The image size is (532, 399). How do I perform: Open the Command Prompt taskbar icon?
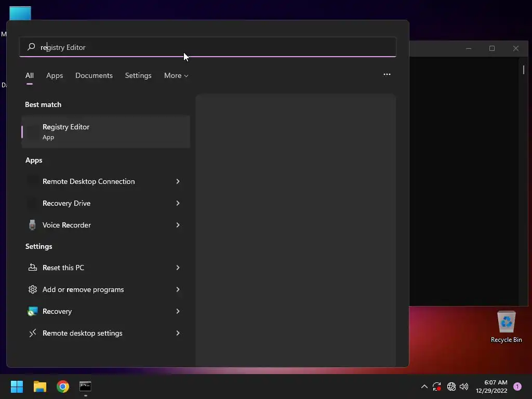[85, 387]
